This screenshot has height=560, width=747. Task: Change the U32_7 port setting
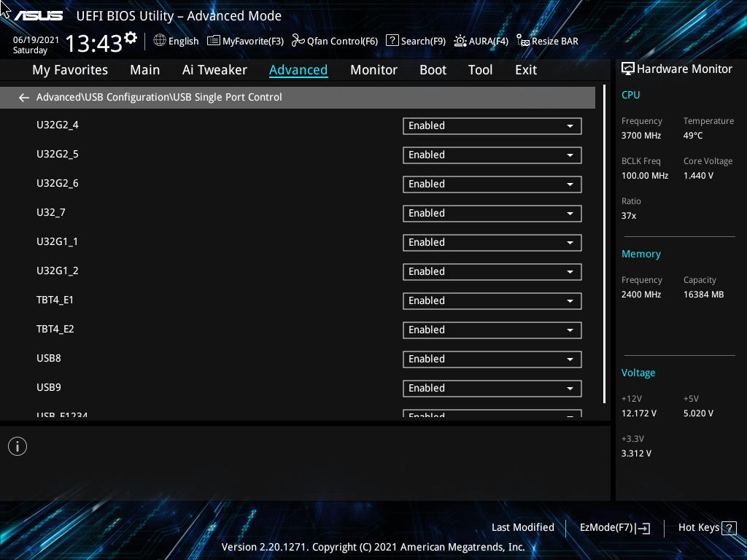pos(492,213)
